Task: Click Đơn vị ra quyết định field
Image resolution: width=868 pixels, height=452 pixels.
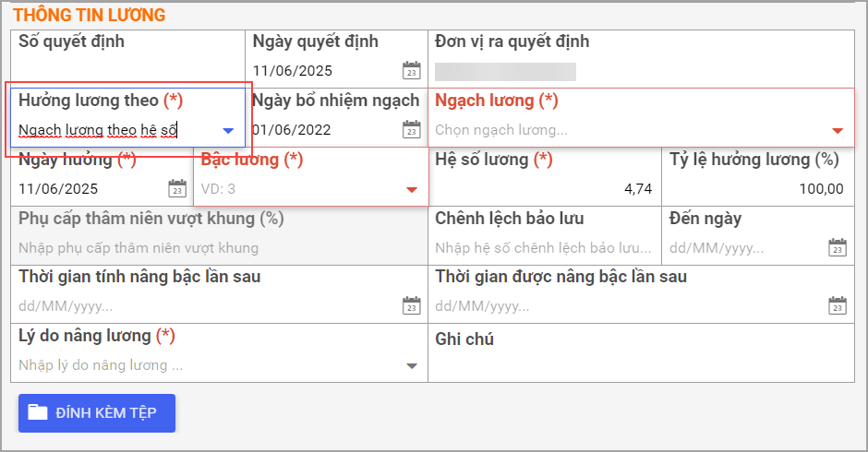Action: tap(641, 71)
